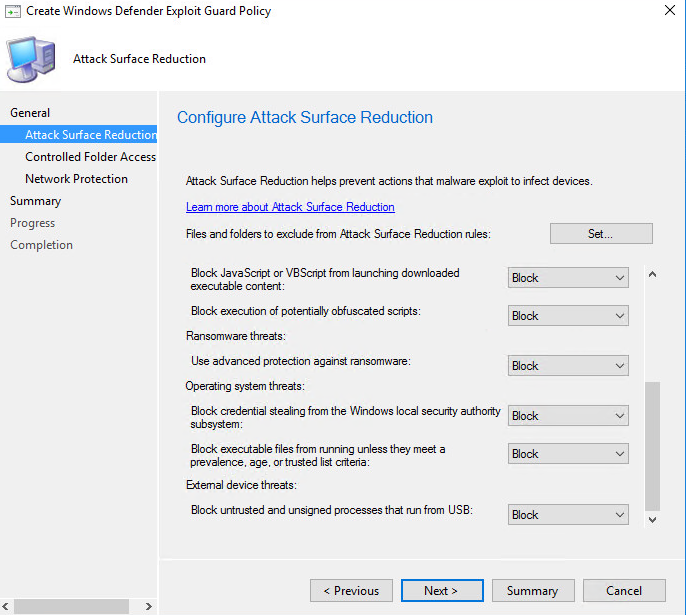This screenshot has height=615, width=686.
Task: Select Network Protection in sidebar
Action: click(x=76, y=179)
